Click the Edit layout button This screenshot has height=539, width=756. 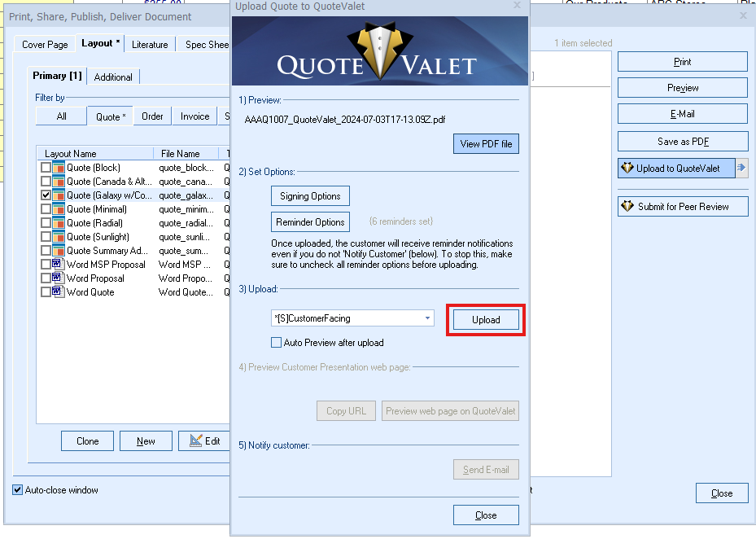click(204, 441)
